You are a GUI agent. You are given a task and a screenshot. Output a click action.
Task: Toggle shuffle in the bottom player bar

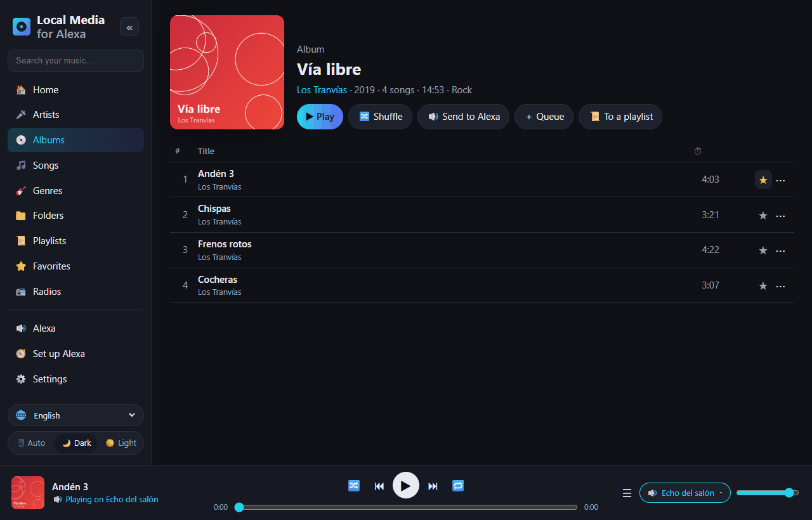pos(354,486)
